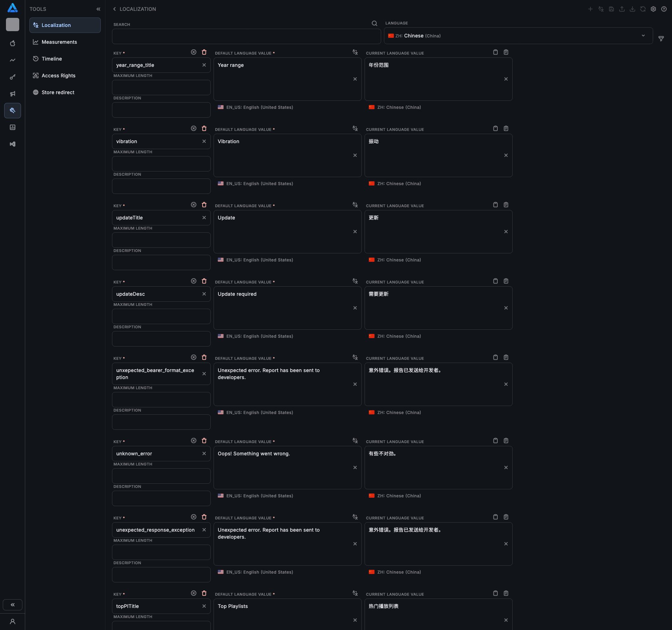Click the add new key plus icon

click(x=590, y=9)
